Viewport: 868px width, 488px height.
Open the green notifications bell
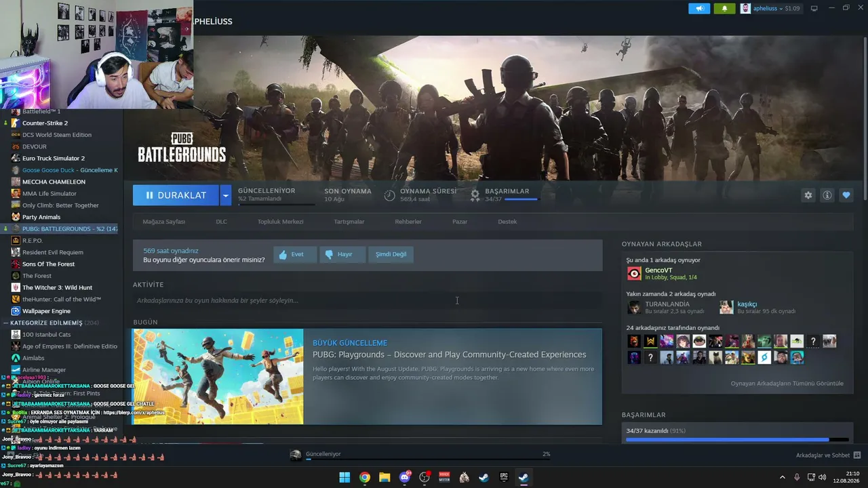(x=724, y=8)
